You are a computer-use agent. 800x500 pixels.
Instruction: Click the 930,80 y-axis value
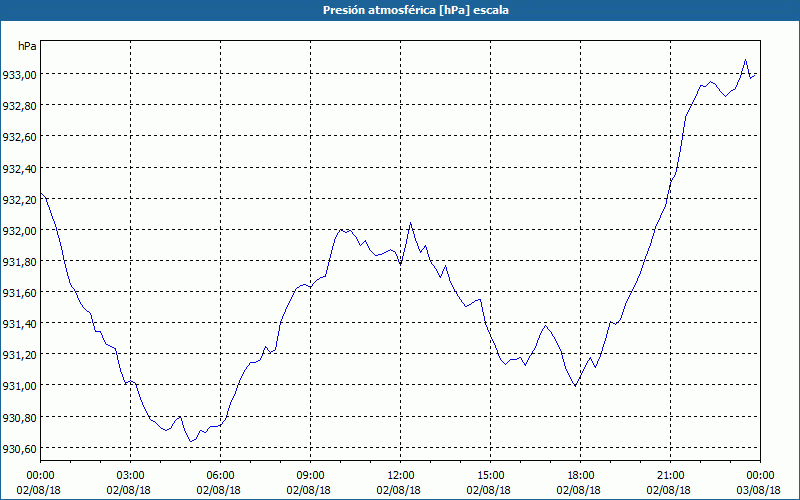click(19, 418)
